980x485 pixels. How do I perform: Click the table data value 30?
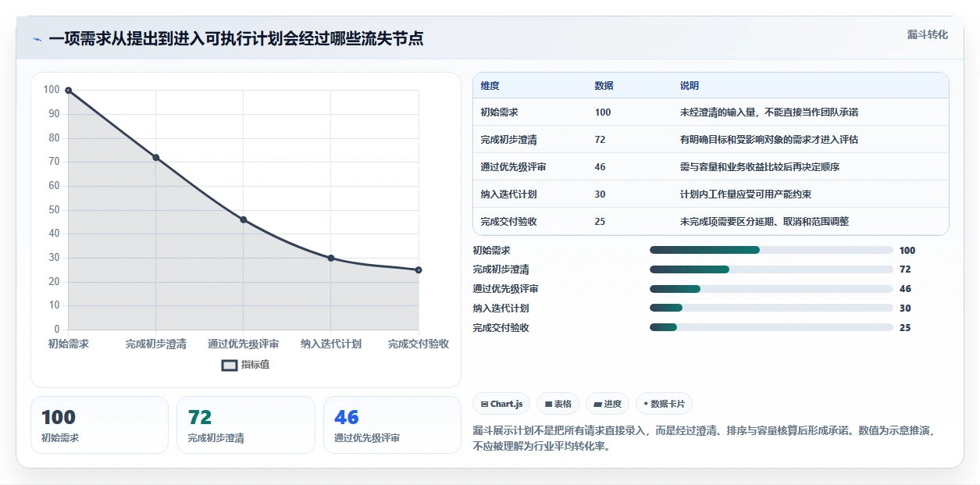point(600,194)
